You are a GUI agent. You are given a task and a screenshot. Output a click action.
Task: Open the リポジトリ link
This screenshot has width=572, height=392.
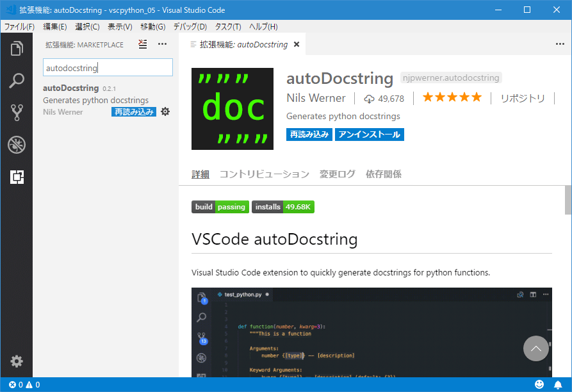click(x=522, y=98)
